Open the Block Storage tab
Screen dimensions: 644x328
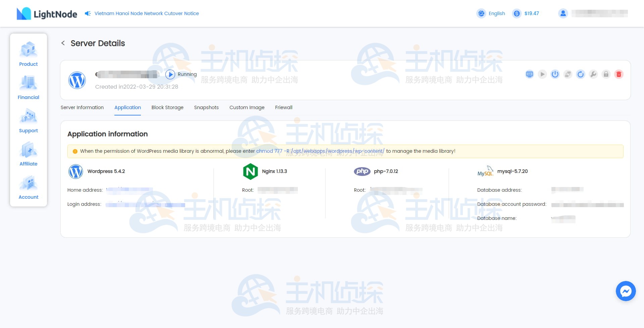[x=167, y=107]
